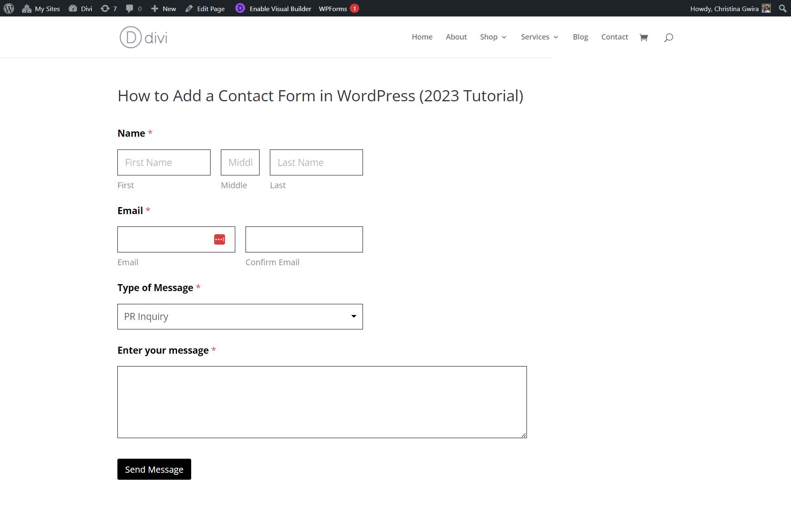Click the Send Message submit button
The width and height of the screenshot is (791, 532).
(x=154, y=469)
